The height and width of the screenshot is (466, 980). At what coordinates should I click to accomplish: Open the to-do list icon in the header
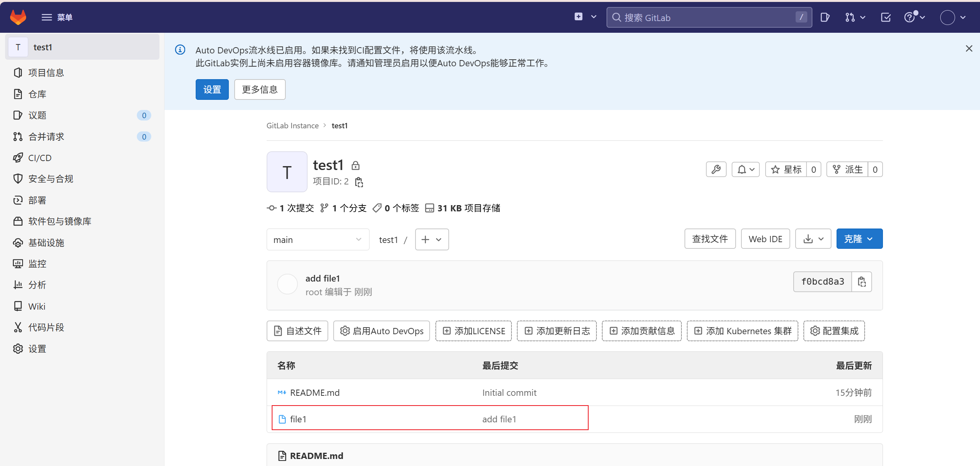click(886, 18)
